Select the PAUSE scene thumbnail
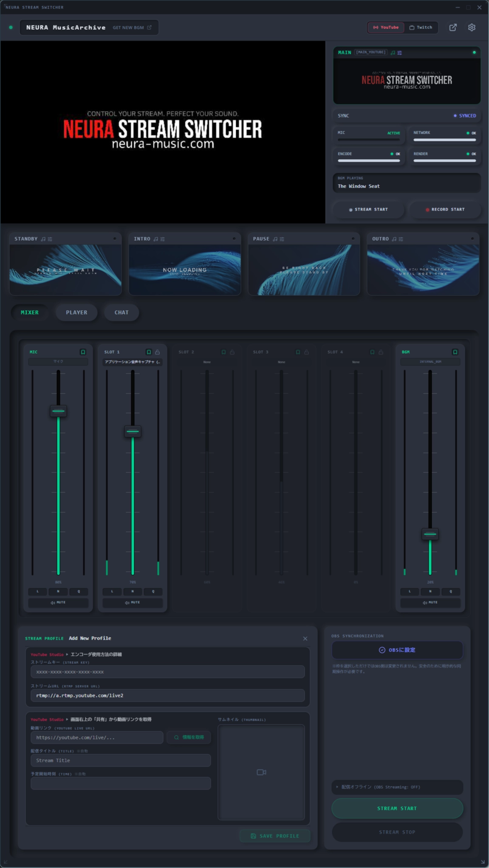The image size is (489, 868). [304, 270]
